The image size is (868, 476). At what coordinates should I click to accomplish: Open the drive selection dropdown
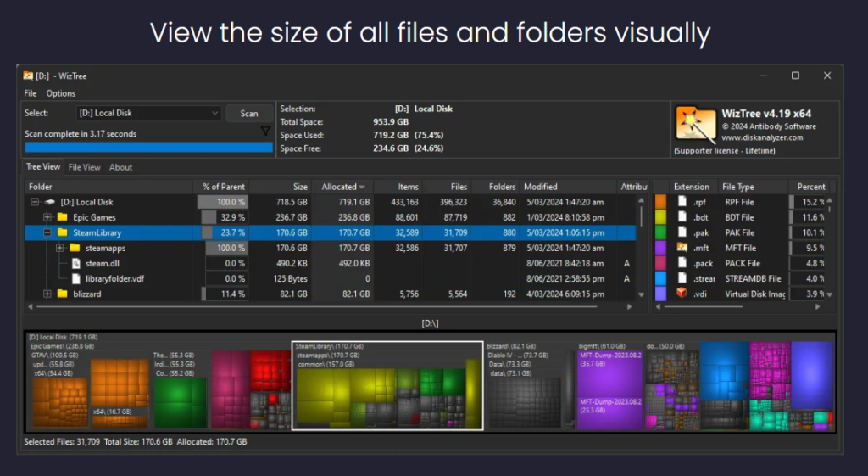pyautogui.click(x=149, y=113)
